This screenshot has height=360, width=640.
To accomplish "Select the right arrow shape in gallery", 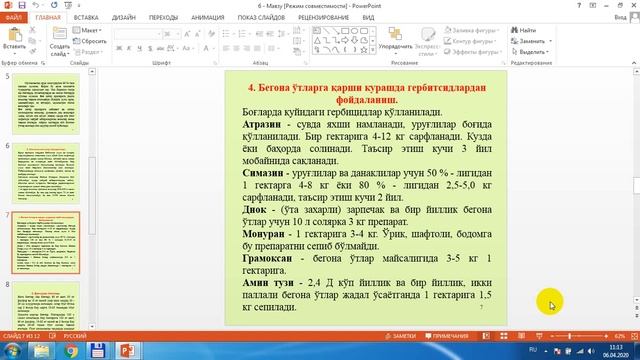I will coord(345,40).
